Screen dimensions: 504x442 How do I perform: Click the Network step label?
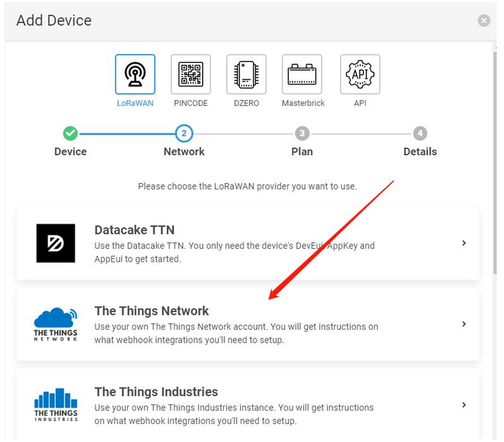point(184,152)
